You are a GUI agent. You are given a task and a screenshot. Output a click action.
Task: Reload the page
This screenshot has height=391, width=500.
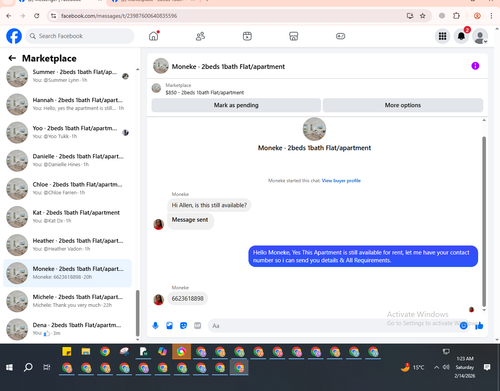point(37,16)
